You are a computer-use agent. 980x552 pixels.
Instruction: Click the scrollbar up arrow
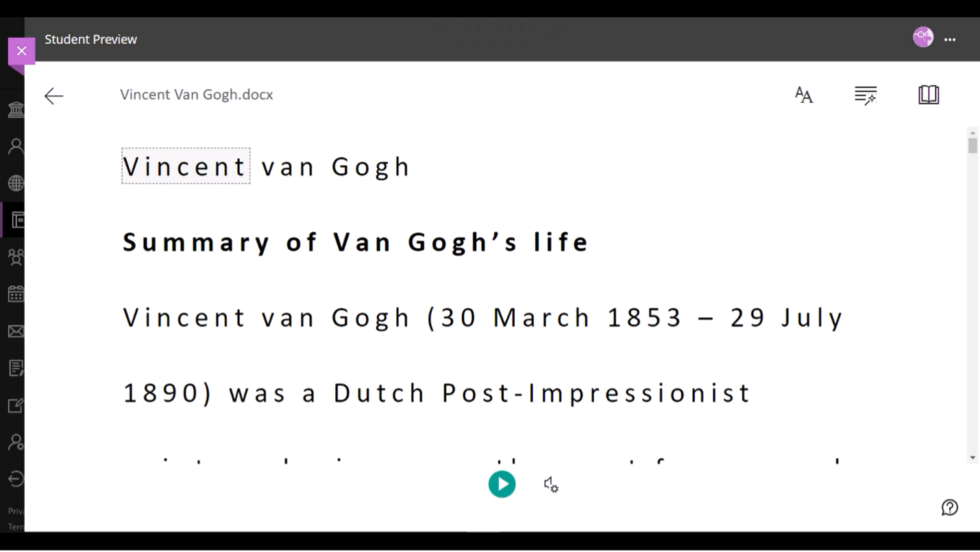[x=972, y=131]
